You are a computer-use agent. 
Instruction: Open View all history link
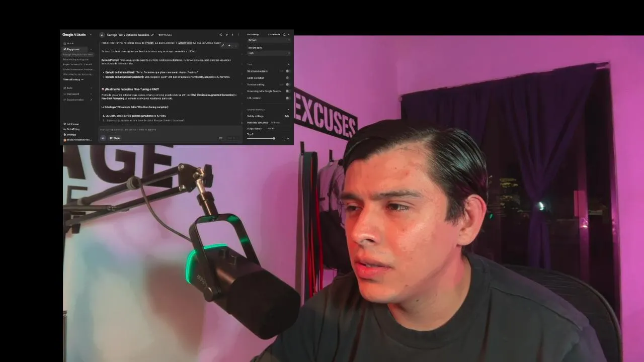coord(73,79)
